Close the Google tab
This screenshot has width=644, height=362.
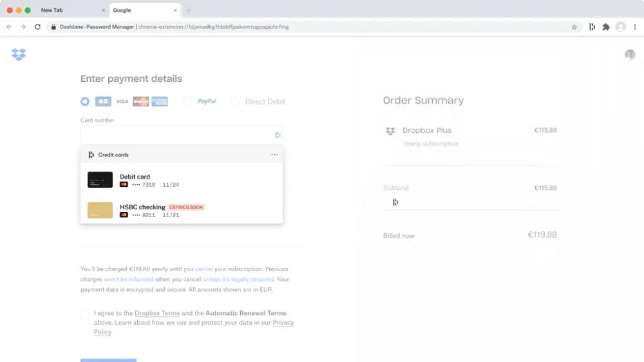point(175,10)
